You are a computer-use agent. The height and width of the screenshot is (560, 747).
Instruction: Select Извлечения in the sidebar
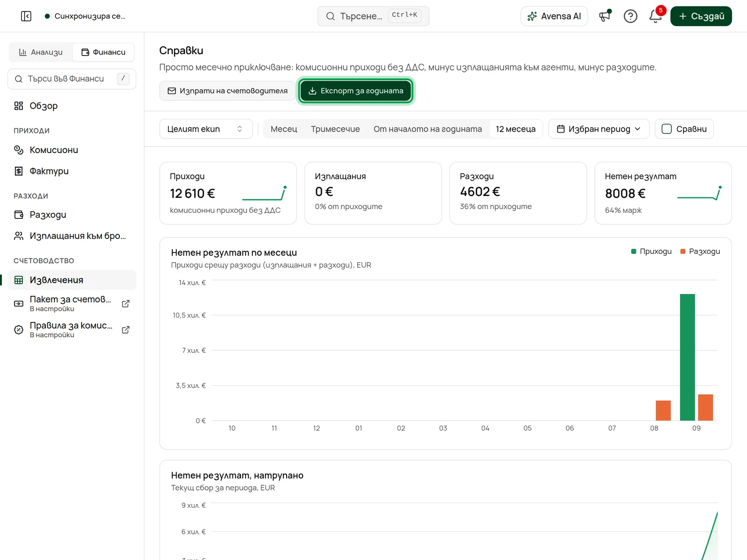pyautogui.click(x=72, y=280)
